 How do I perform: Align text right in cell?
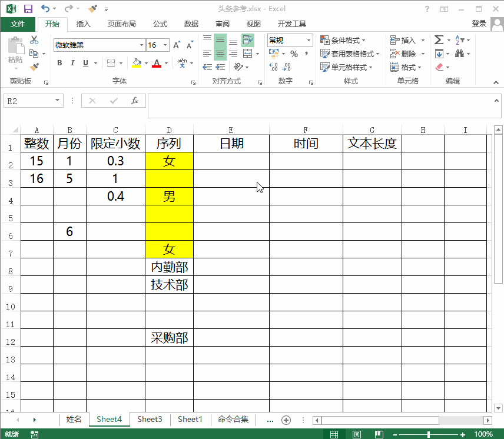tap(233, 54)
